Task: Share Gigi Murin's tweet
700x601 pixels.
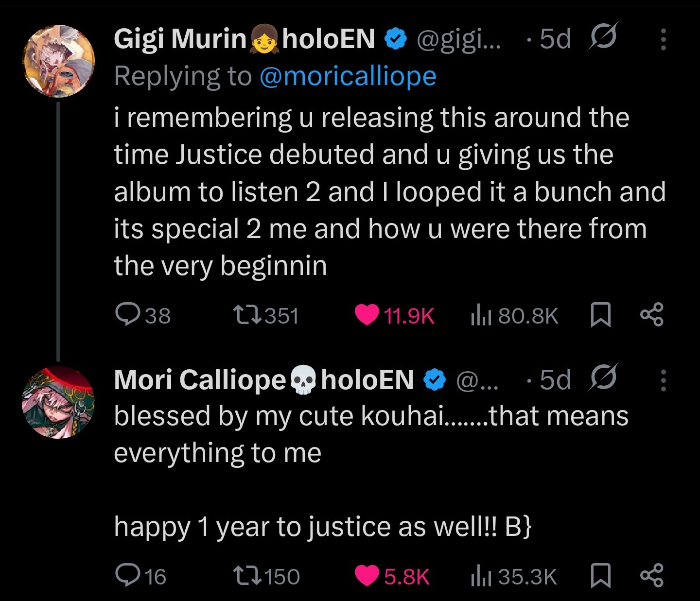Action: (x=652, y=315)
